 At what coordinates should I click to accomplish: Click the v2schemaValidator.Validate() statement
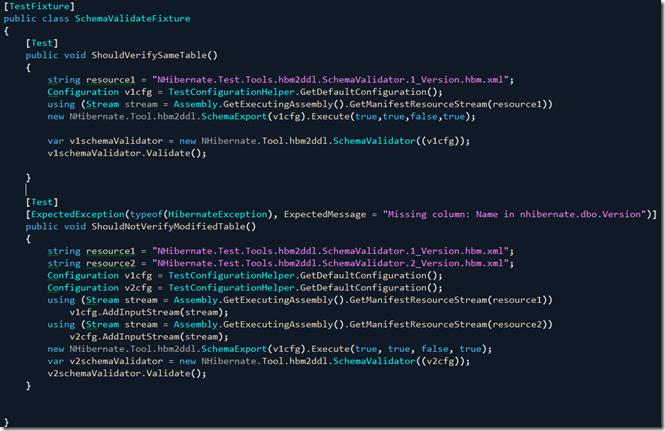coord(127,374)
